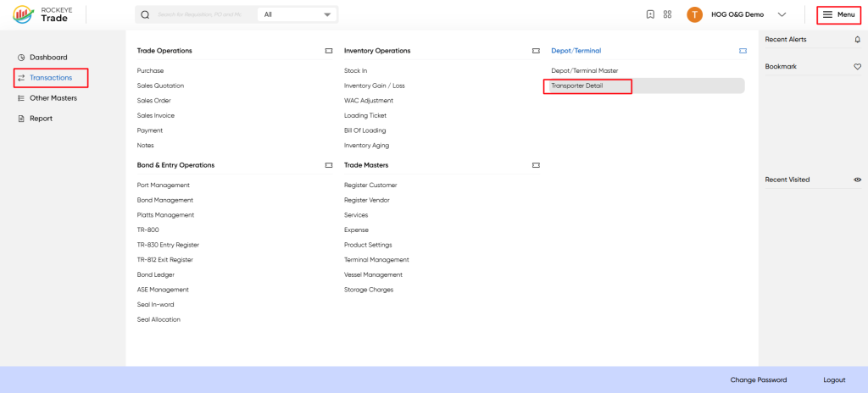This screenshot has width=868, height=393.
Task: Open Register Vendor
Action: [367, 201]
